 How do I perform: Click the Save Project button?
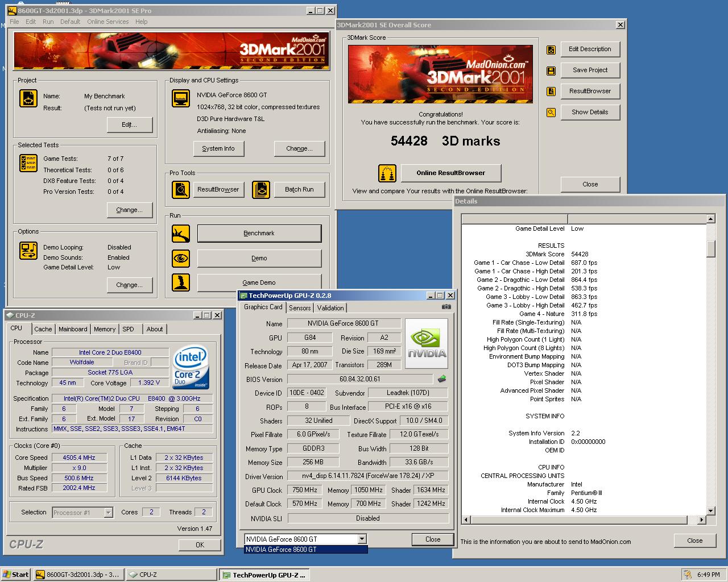pos(590,70)
